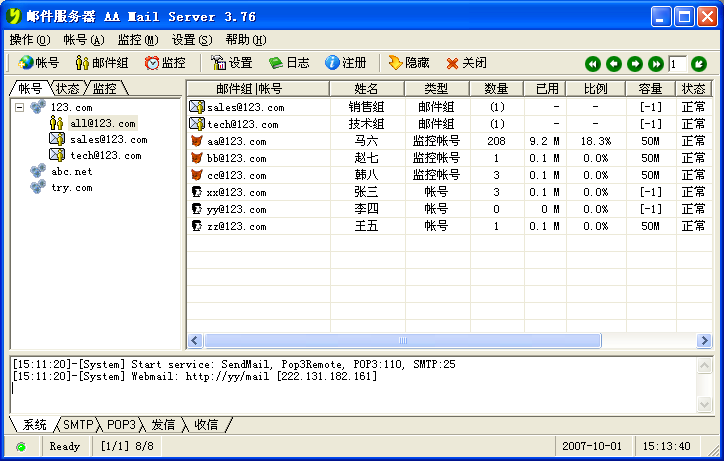Viewport: 724px width, 461px height.
Task: Sort by 比例 column header
Action: point(596,88)
